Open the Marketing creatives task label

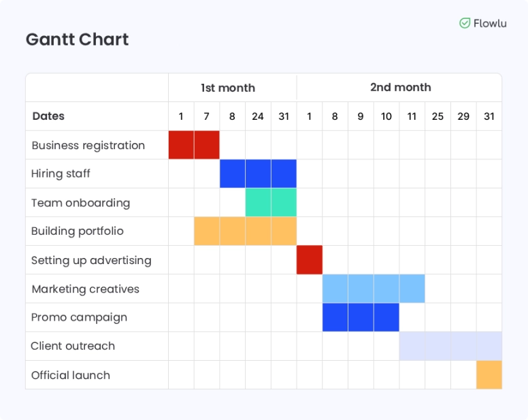point(85,289)
